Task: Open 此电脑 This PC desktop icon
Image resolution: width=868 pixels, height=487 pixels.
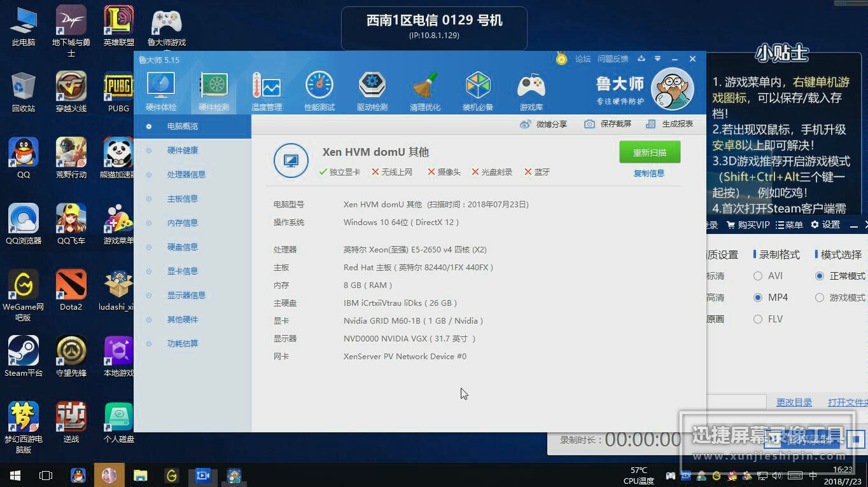Action: [24, 27]
